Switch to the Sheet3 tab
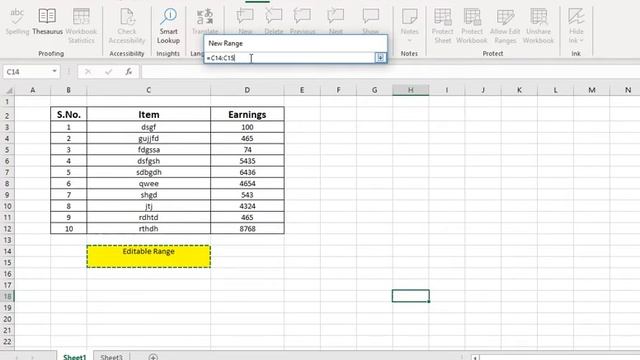Image resolution: width=640 pixels, height=360 pixels. pyautogui.click(x=111, y=356)
